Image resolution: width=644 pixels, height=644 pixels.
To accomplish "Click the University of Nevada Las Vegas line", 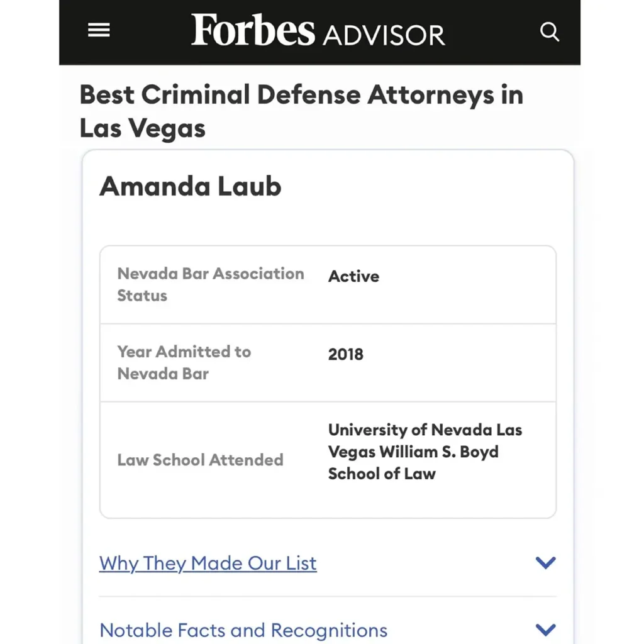I will 425,430.
